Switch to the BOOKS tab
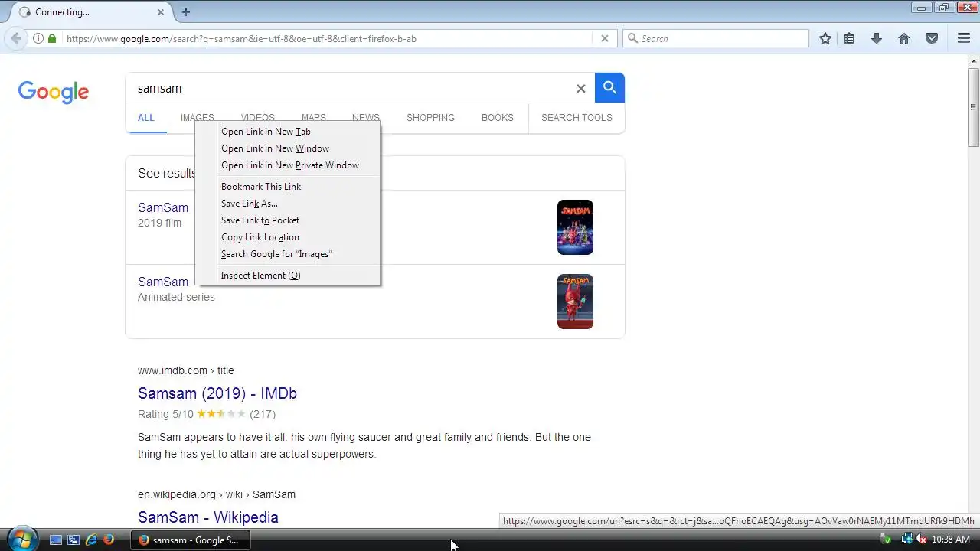The width and height of the screenshot is (980, 551). click(x=498, y=118)
